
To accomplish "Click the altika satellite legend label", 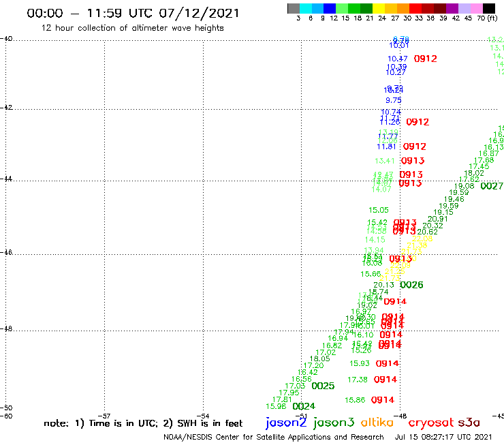I will click(x=377, y=422).
